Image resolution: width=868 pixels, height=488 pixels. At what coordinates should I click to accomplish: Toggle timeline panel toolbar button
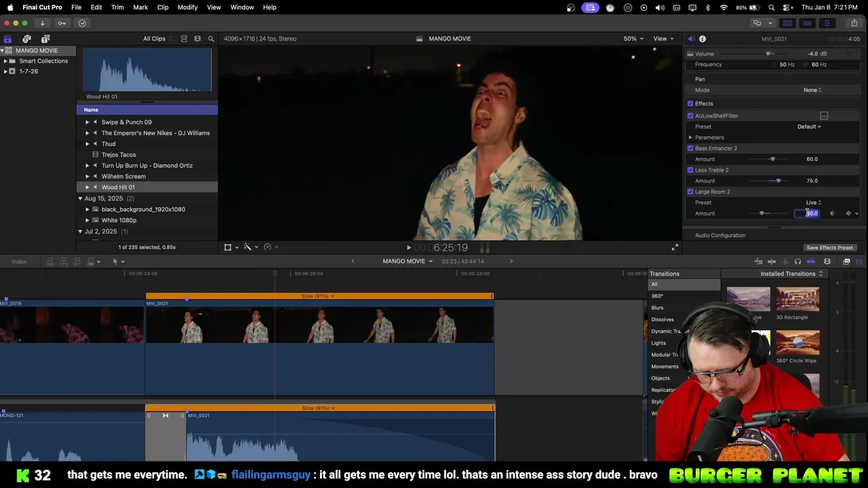(x=807, y=23)
